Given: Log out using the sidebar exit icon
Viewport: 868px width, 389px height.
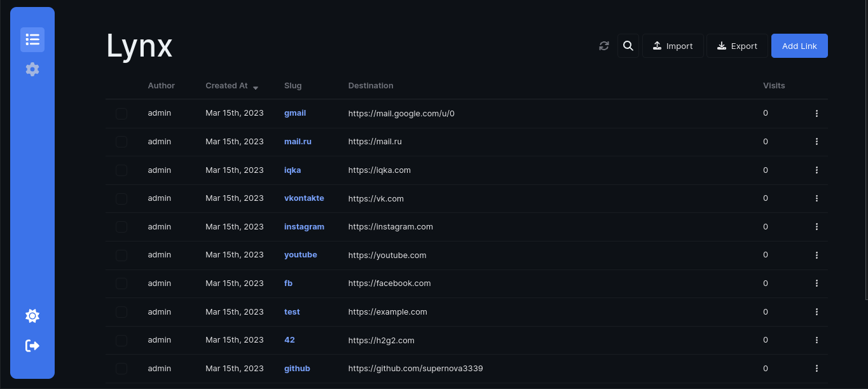Looking at the screenshot, I should [x=32, y=346].
